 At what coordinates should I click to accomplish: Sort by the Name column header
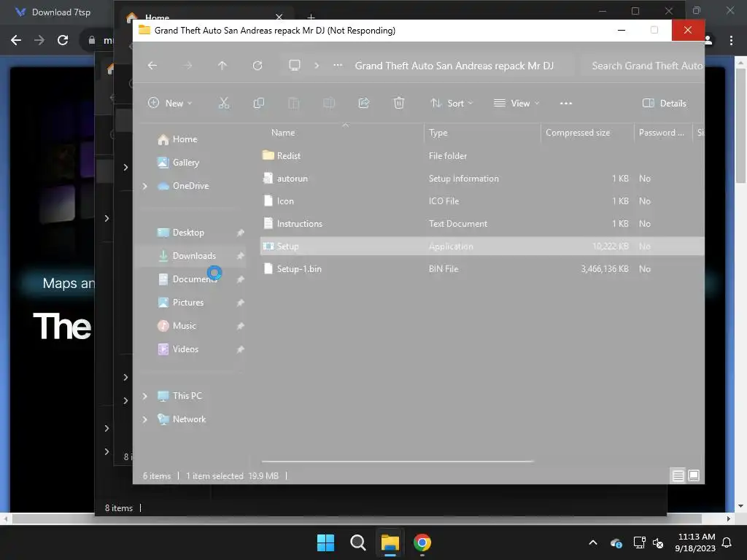(x=283, y=133)
